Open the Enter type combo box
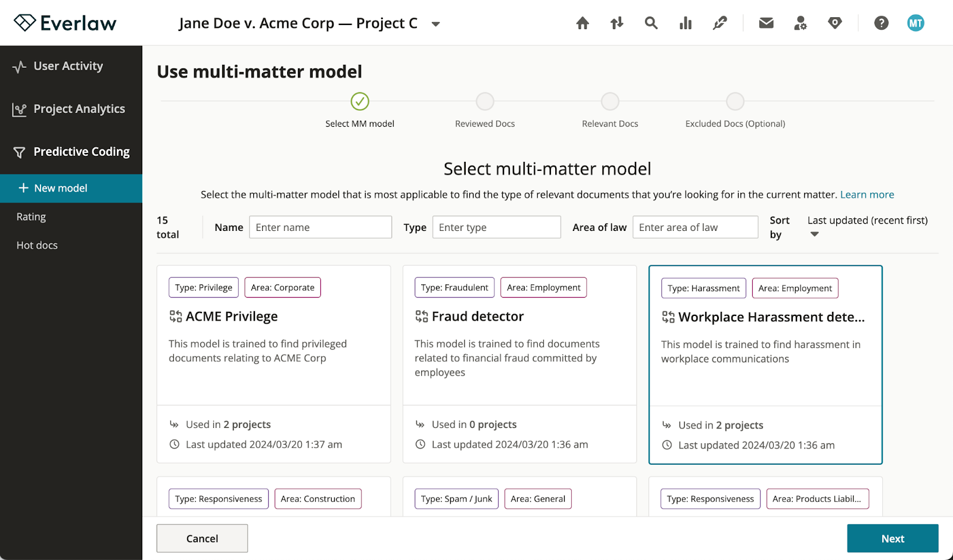 497,227
